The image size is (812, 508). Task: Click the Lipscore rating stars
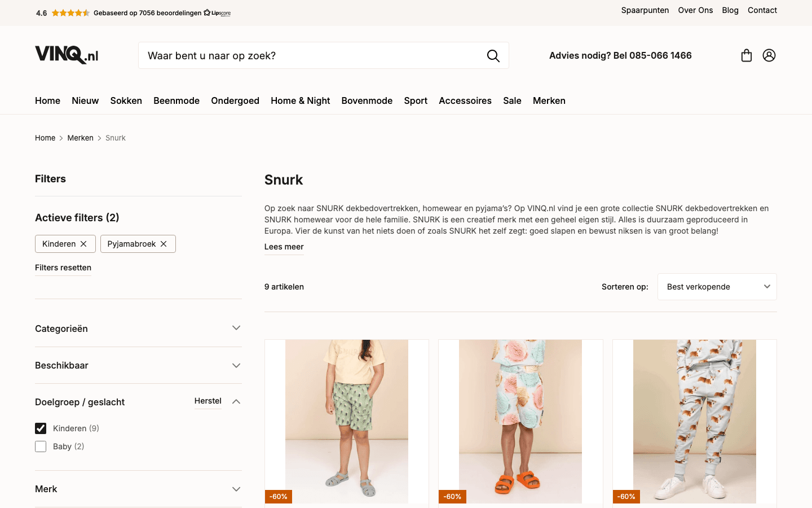[x=70, y=13]
